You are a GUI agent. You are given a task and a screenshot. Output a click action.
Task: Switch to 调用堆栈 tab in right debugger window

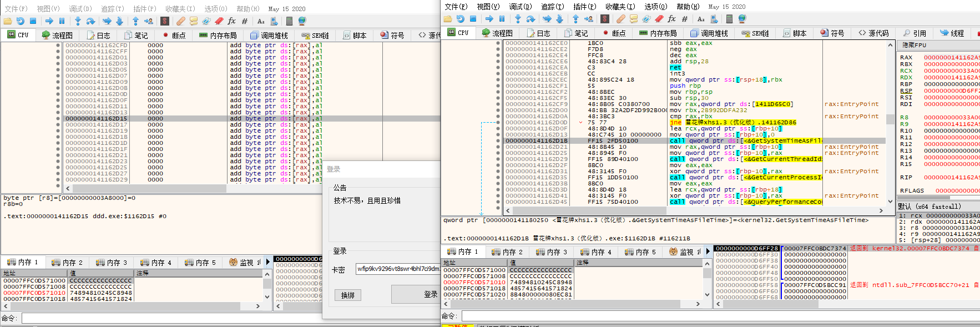coord(709,33)
